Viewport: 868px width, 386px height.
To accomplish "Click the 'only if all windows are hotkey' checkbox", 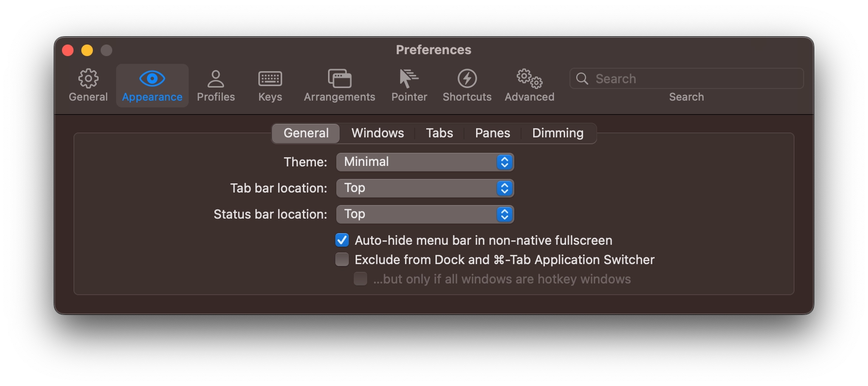I will point(360,279).
